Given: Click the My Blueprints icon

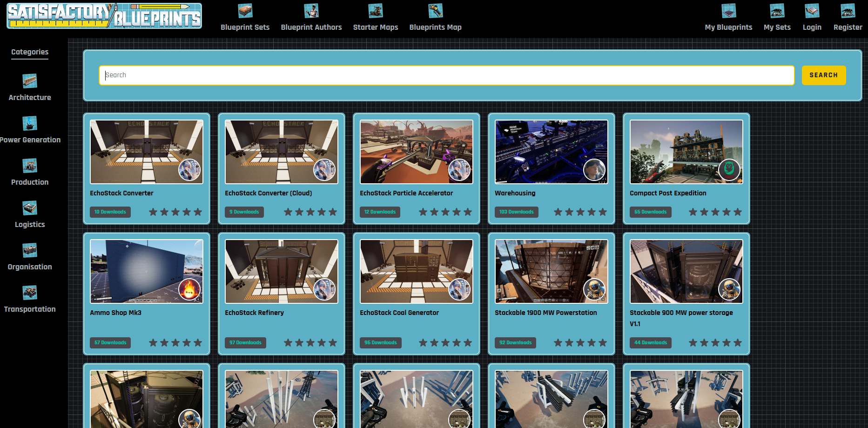Looking at the screenshot, I should (x=729, y=11).
